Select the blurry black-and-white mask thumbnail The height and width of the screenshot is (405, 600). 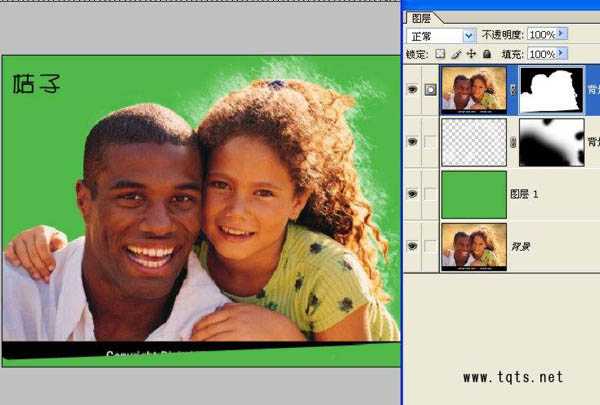[551, 142]
